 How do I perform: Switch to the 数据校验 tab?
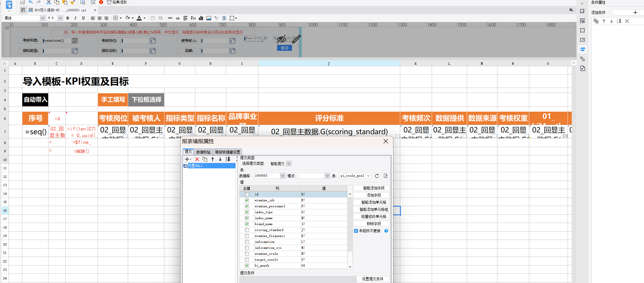[203, 152]
